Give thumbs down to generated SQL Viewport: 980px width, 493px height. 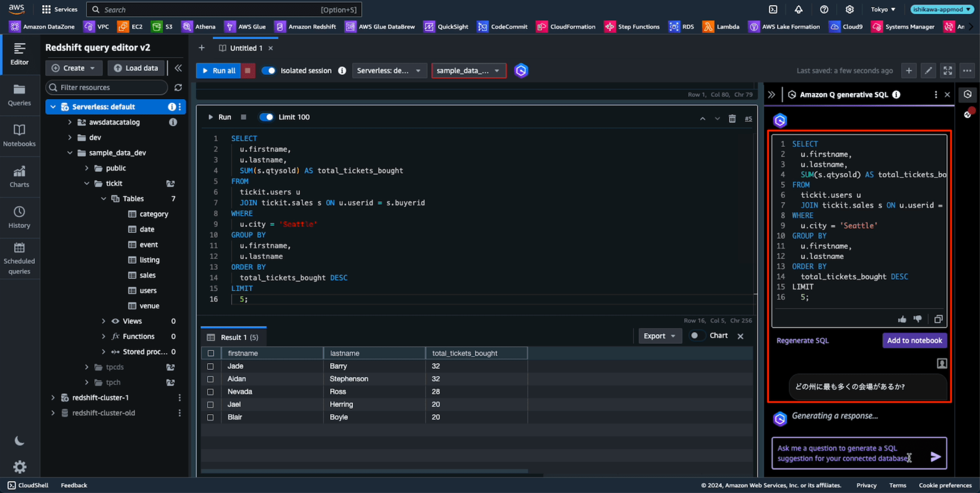[x=918, y=319]
